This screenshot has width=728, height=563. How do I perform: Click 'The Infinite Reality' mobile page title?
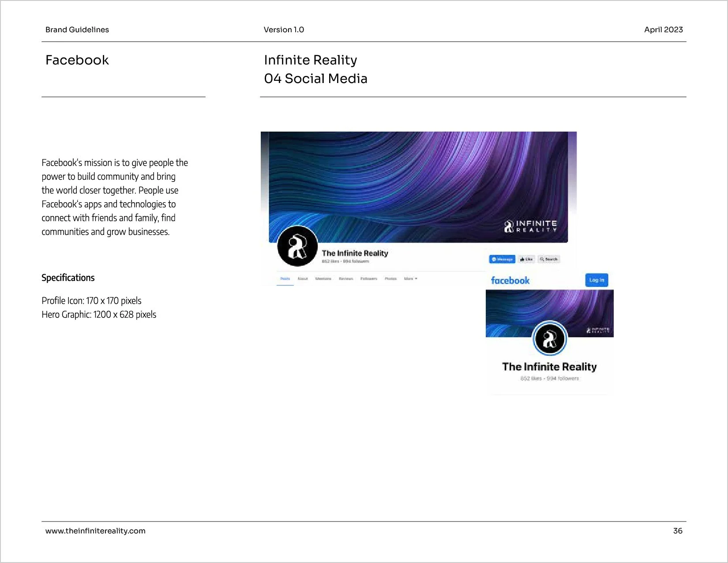(x=549, y=367)
